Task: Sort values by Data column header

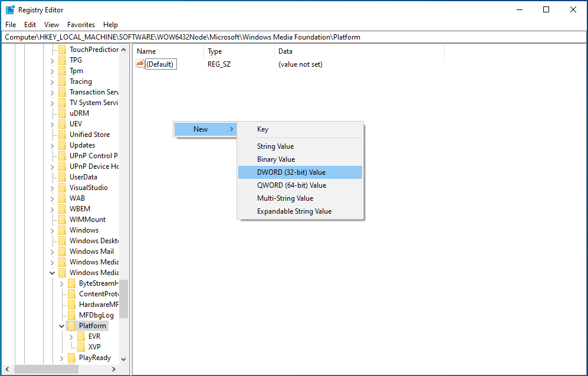Action: coord(360,51)
